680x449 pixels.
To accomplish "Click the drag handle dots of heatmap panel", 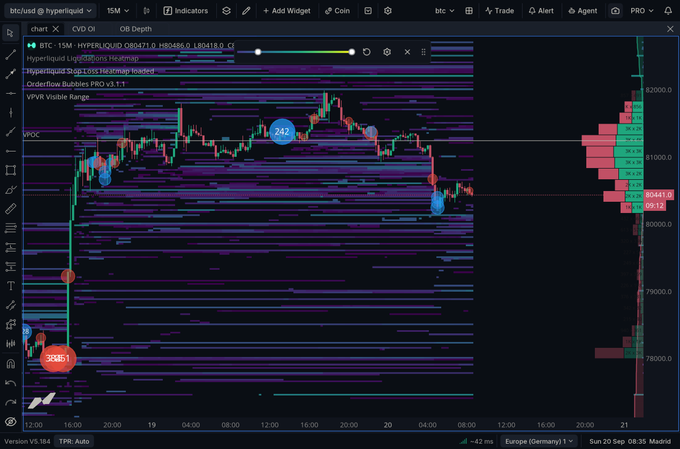I will [423, 52].
